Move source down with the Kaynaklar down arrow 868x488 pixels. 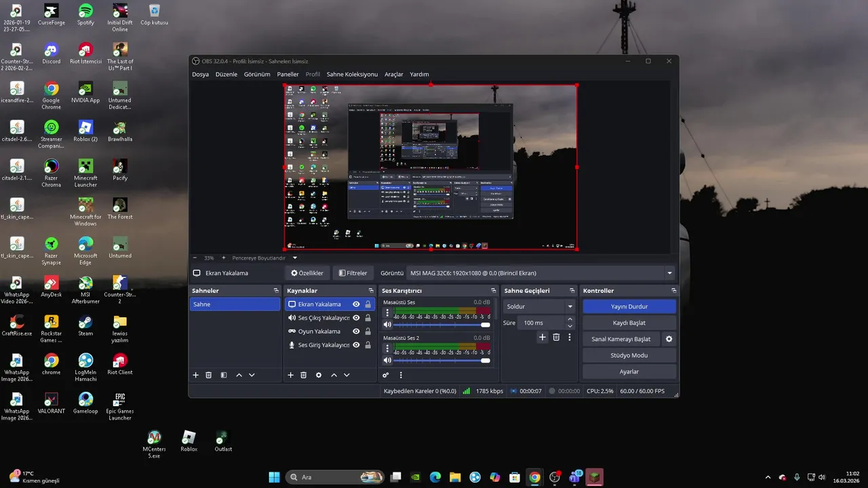click(347, 375)
